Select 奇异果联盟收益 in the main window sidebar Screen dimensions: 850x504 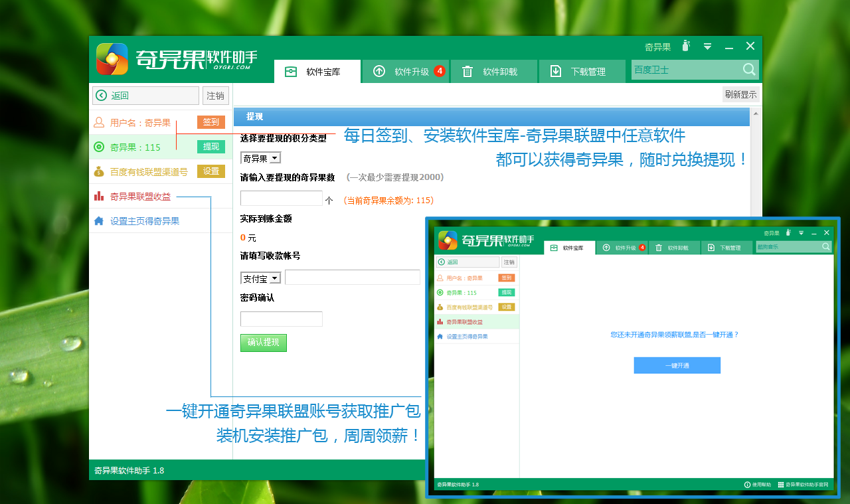pos(140,197)
